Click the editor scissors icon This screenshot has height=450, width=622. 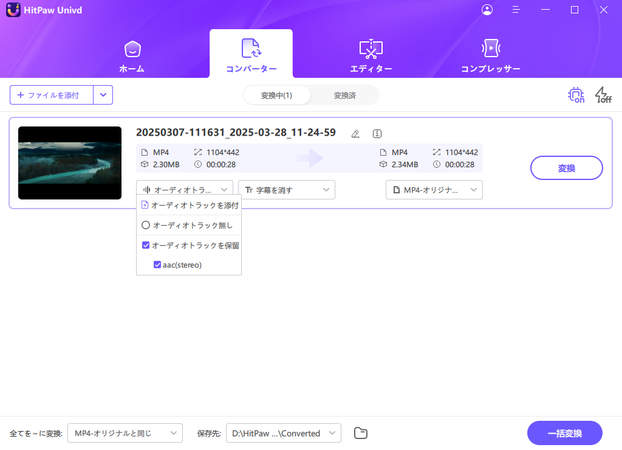tap(371, 49)
